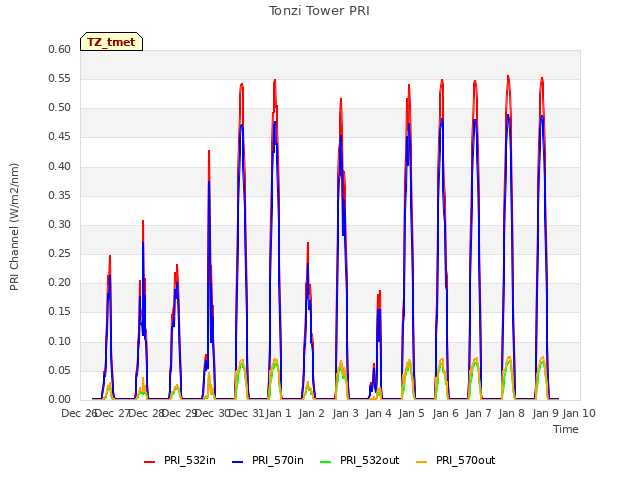
Task: Click the chart title Tonzi Tower PRI
Action: 319,11
